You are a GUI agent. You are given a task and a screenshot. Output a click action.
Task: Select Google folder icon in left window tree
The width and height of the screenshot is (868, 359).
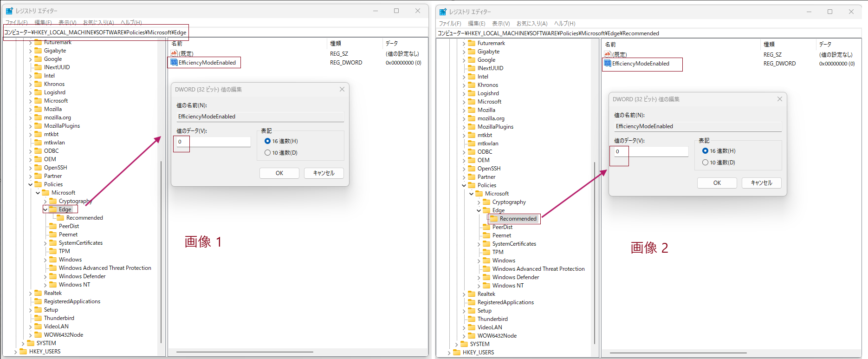[x=38, y=59]
